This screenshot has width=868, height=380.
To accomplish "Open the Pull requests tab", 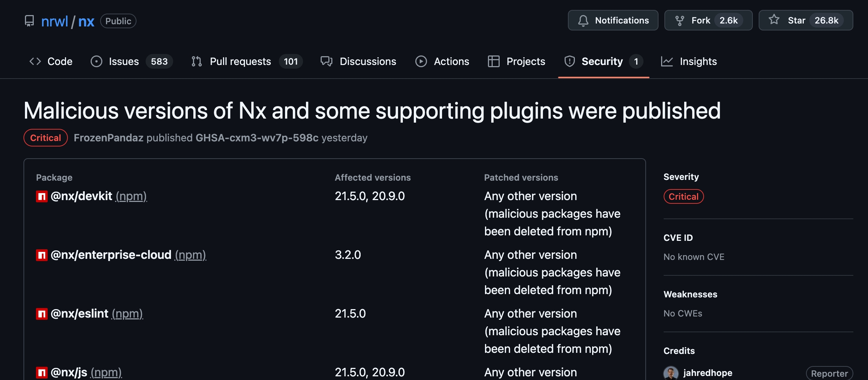I will tap(240, 61).
